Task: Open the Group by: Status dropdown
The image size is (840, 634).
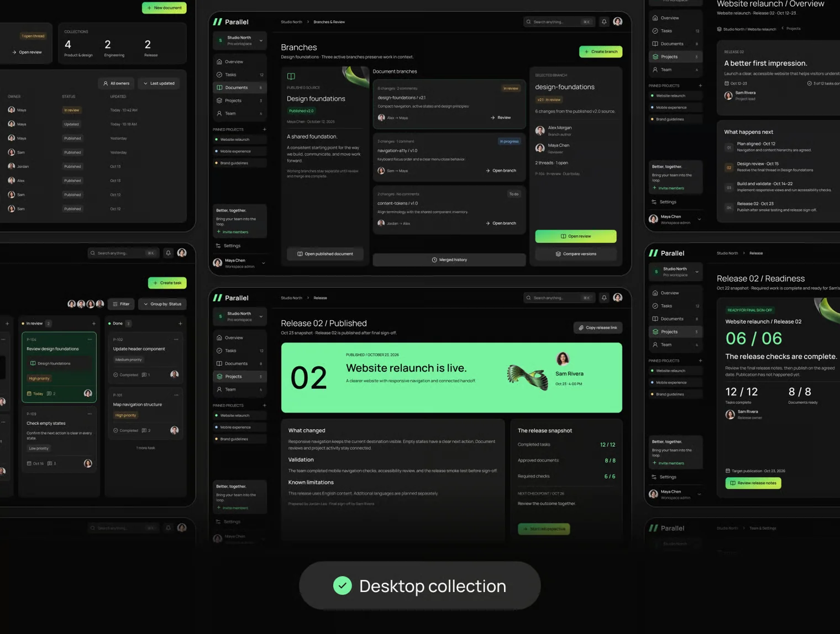Action: (163, 304)
